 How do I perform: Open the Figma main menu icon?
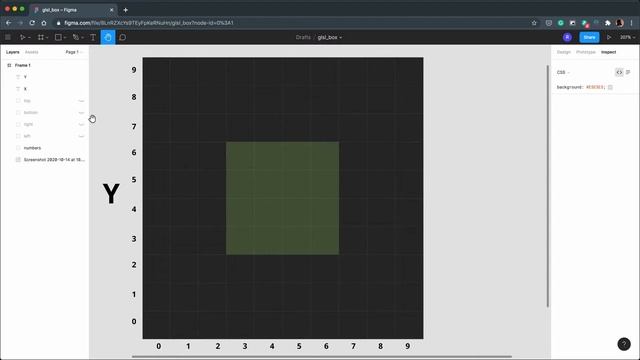8,37
